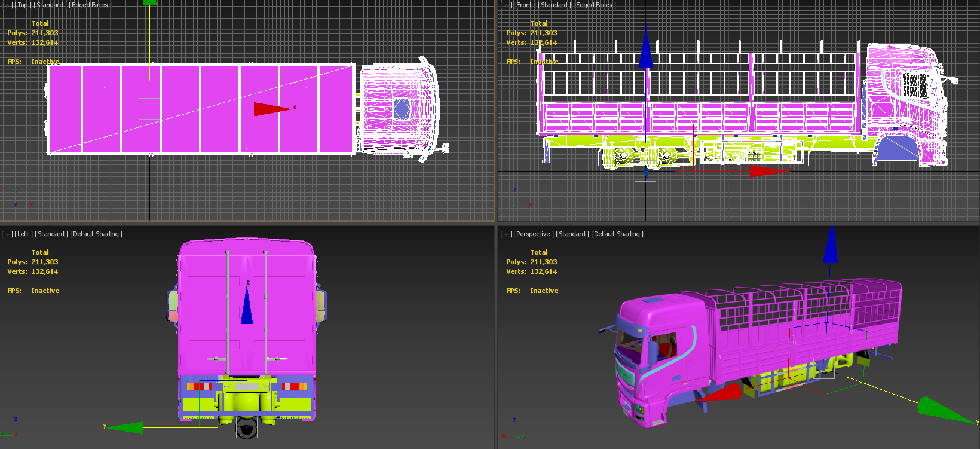This screenshot has width=980, height=449.
Task: Open [Standard] menu in the Top viewport
Action: (50, 5)
